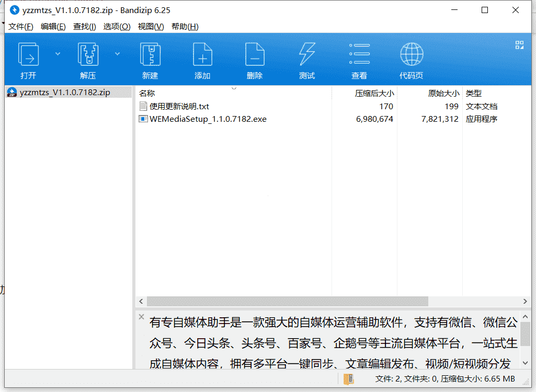This screenshot has height=392, width=536.
Task: Click the comment pane scroll up arrow
Action: tap(526, 317)
